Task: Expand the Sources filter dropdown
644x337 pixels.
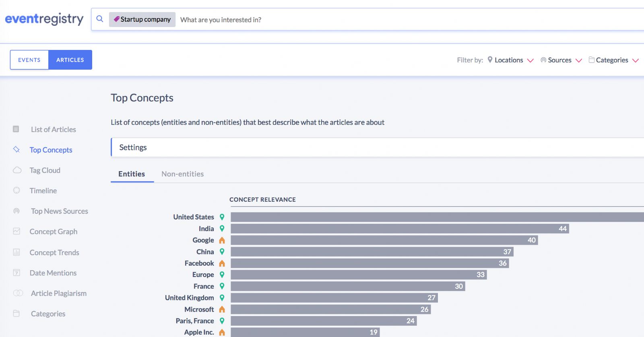Action: tap(579, 60)
